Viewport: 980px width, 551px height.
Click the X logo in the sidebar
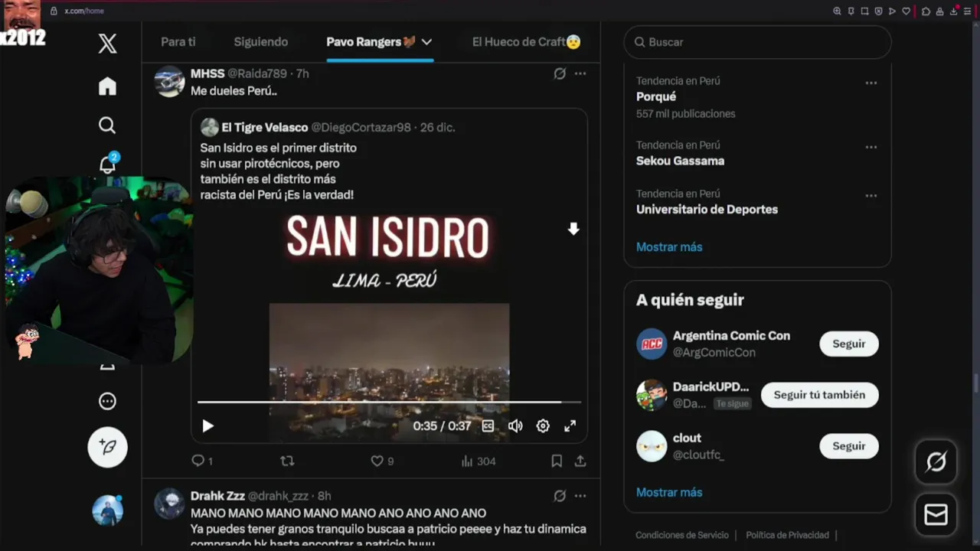[107, 43]
